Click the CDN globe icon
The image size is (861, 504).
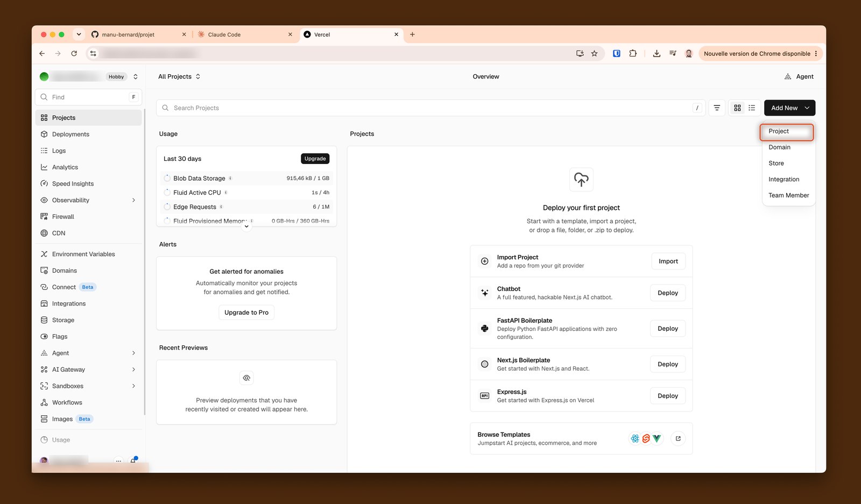[x=44, y=233]
